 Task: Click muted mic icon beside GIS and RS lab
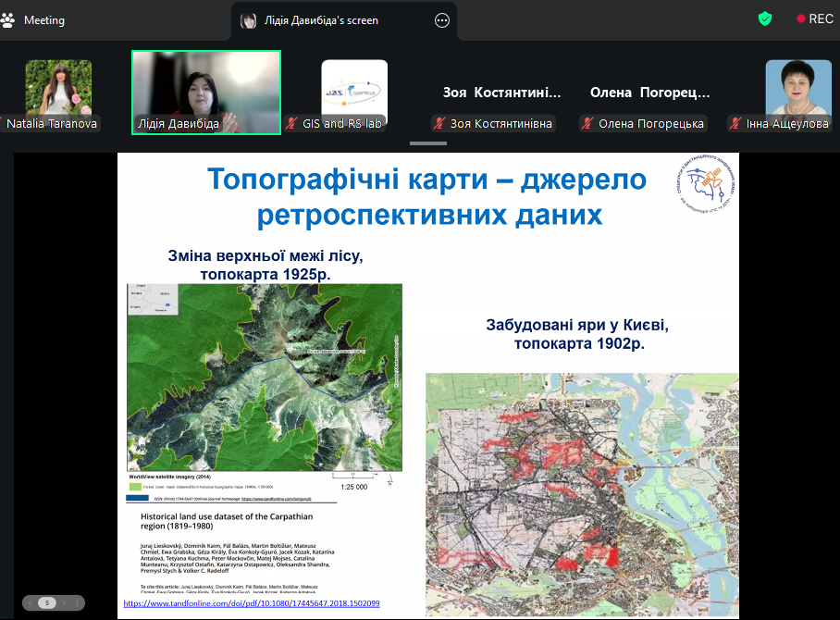[292, 123]
